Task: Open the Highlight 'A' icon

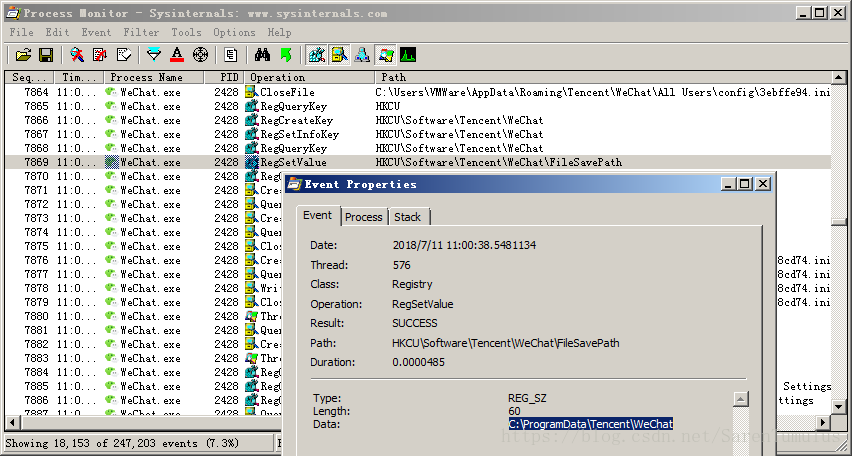Action: (177, 54)
